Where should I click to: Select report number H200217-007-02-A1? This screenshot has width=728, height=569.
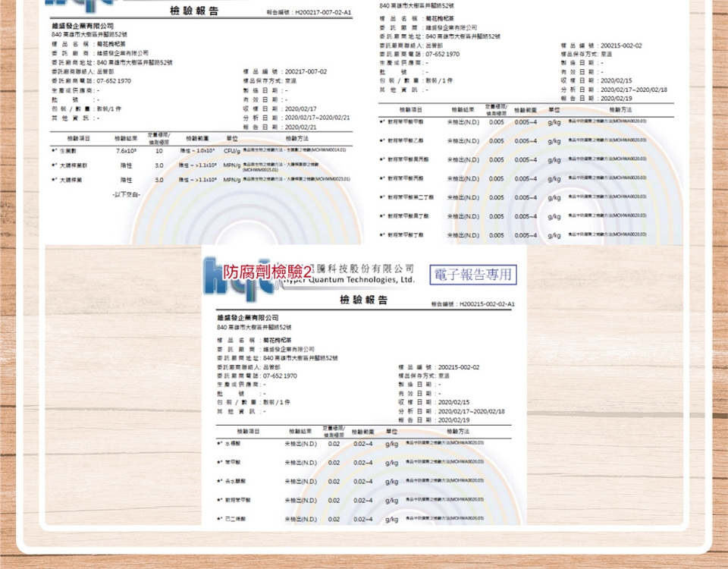click(x=323, y=13)
